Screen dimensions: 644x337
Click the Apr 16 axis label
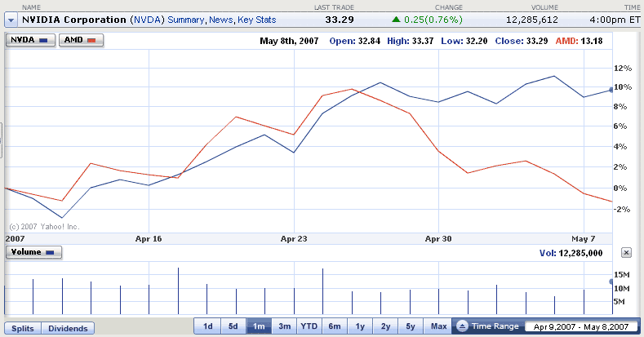[149, 238]
